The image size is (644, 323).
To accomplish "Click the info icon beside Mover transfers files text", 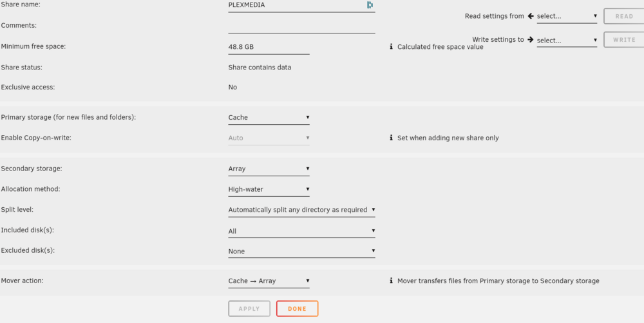I will pos(391,281).
